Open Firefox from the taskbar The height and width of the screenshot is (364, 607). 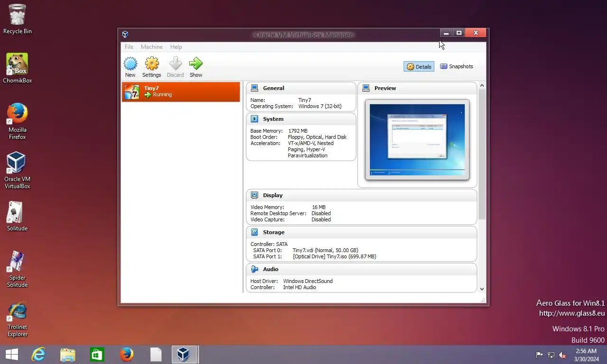(127, 355)
